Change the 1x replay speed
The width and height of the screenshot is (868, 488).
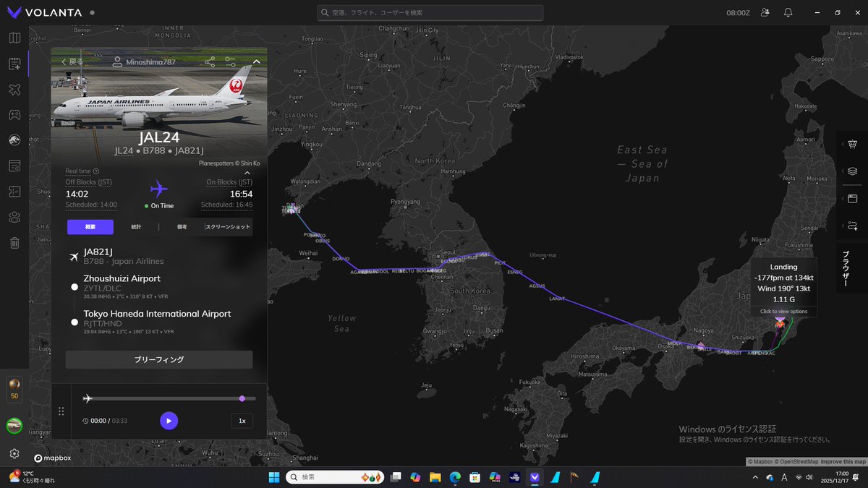[242, 421]
